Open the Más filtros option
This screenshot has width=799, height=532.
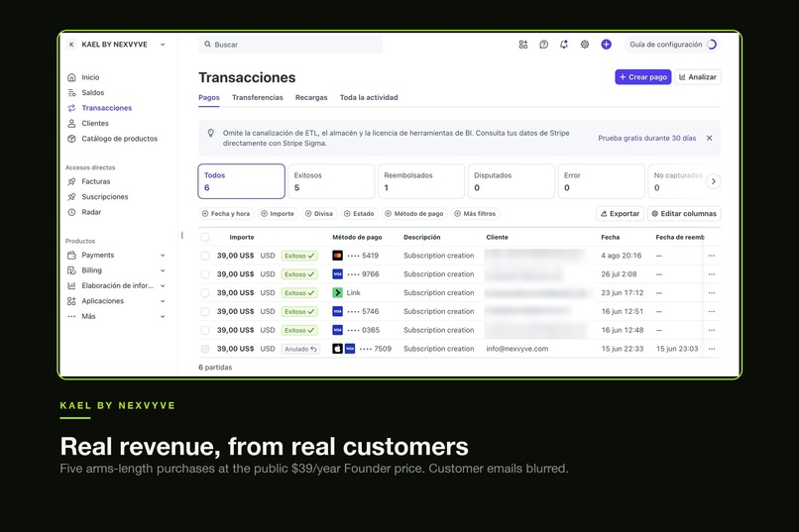coord(475,214)
